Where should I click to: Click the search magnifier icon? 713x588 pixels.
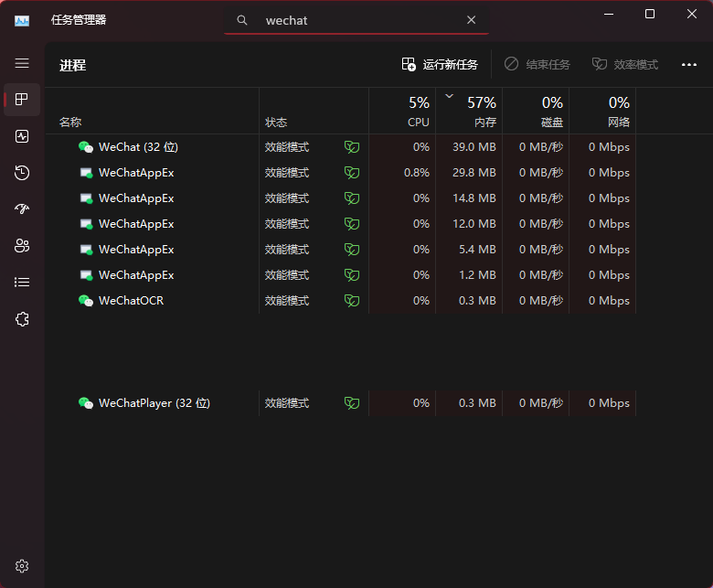click(242, 20)
